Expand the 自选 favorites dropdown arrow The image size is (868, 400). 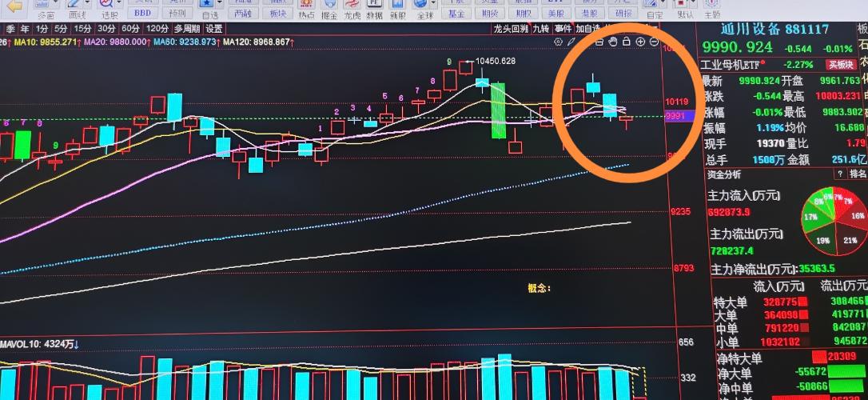[221, 3]
